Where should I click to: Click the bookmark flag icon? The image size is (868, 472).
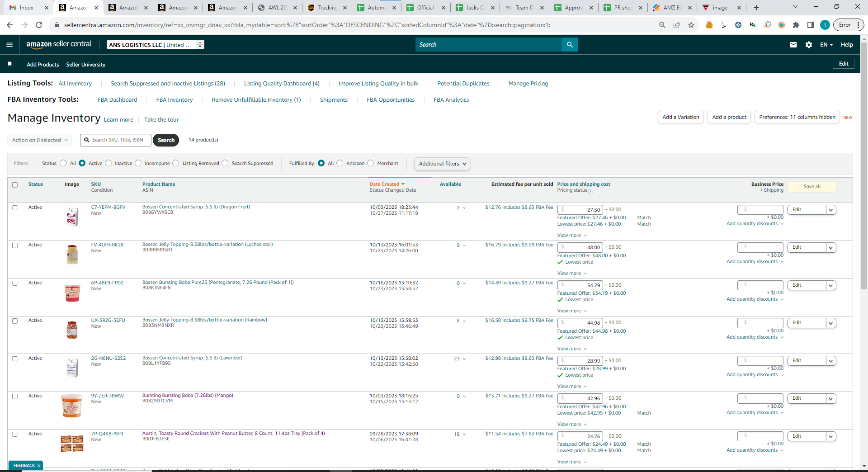click(9, 64)
